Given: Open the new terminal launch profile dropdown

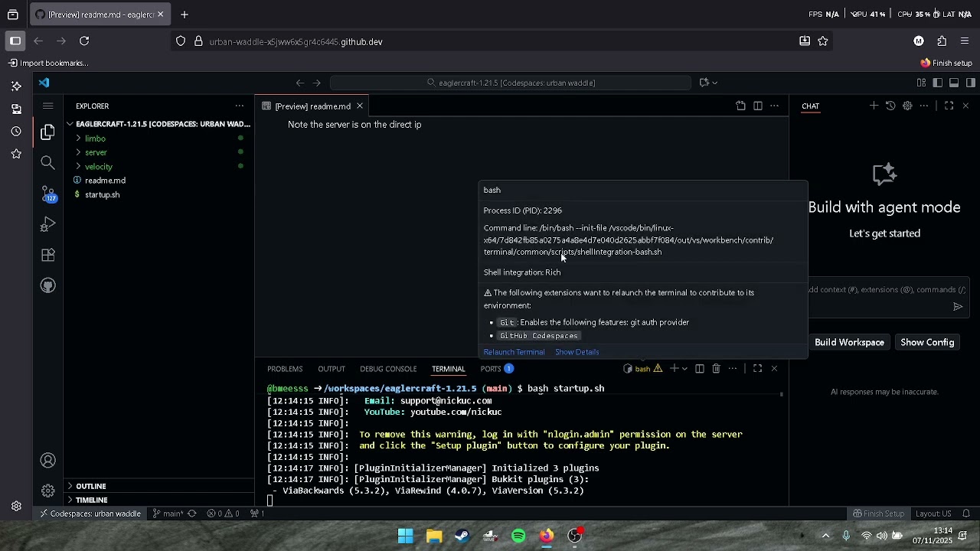Looking at the screenshot, I should 684,369.
